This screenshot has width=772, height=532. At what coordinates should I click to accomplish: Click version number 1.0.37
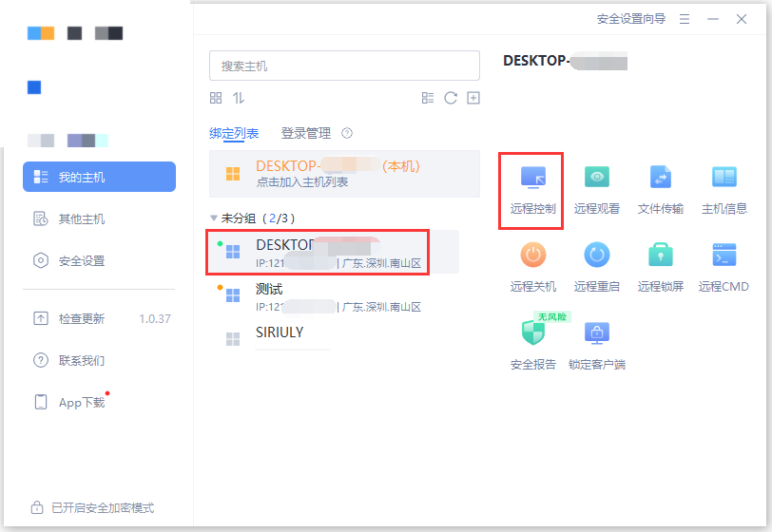155,319
